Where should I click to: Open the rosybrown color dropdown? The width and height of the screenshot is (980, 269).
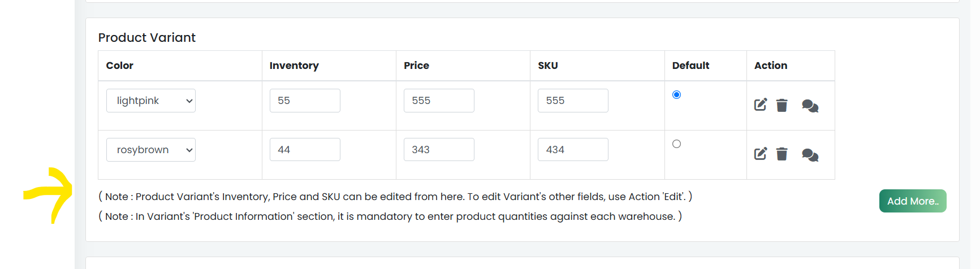coord(151,150)
